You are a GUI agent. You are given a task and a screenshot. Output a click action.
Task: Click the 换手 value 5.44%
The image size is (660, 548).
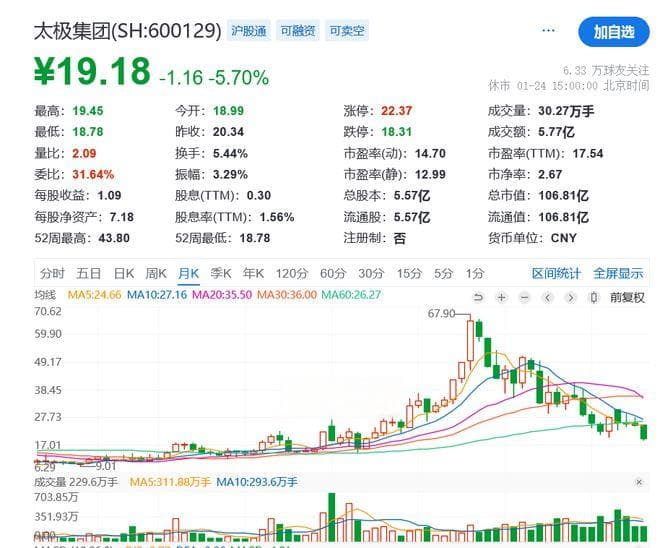(x=230, y=154)
